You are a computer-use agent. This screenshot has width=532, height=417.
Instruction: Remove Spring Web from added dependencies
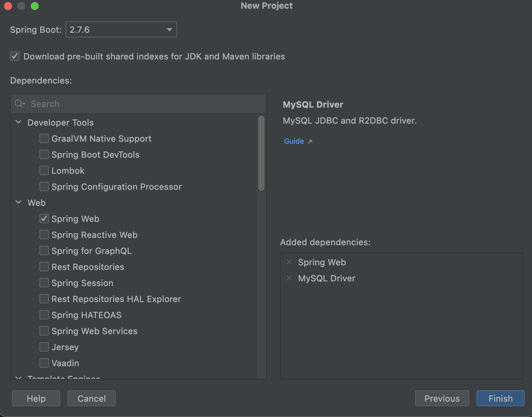click(x=289, y=262)
